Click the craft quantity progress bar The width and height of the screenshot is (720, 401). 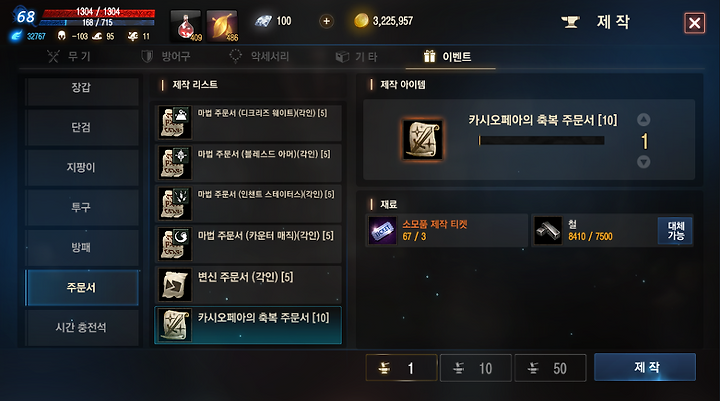click(x=541, y=141)
